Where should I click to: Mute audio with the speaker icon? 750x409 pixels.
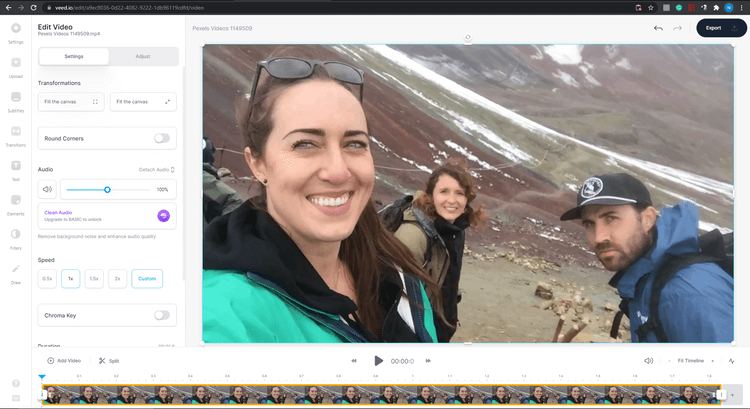pos(47,189)
